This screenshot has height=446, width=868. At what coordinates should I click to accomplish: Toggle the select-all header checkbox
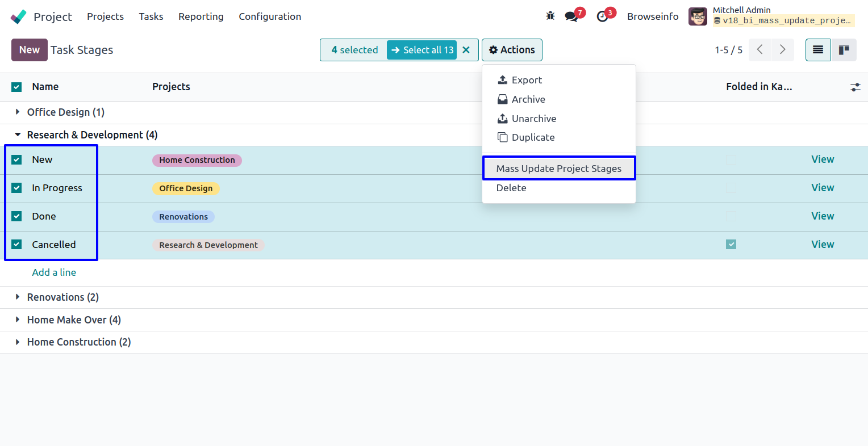(x=16, y=87)
